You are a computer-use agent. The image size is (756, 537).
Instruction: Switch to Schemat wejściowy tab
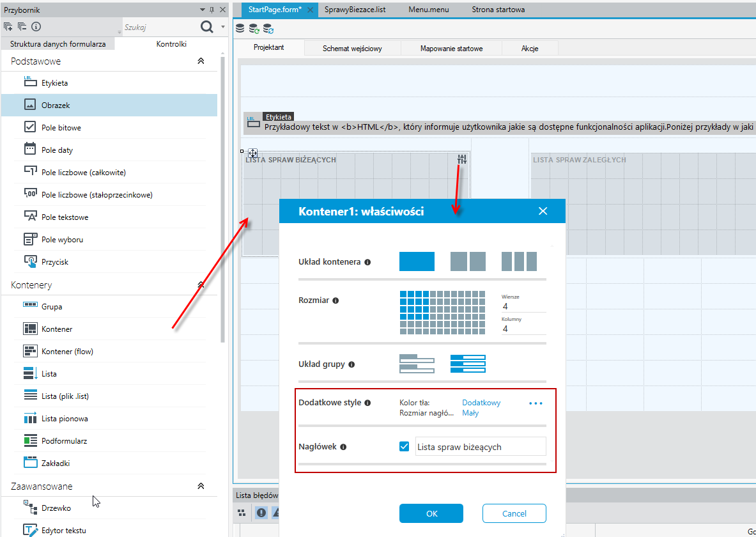[353, 48]
